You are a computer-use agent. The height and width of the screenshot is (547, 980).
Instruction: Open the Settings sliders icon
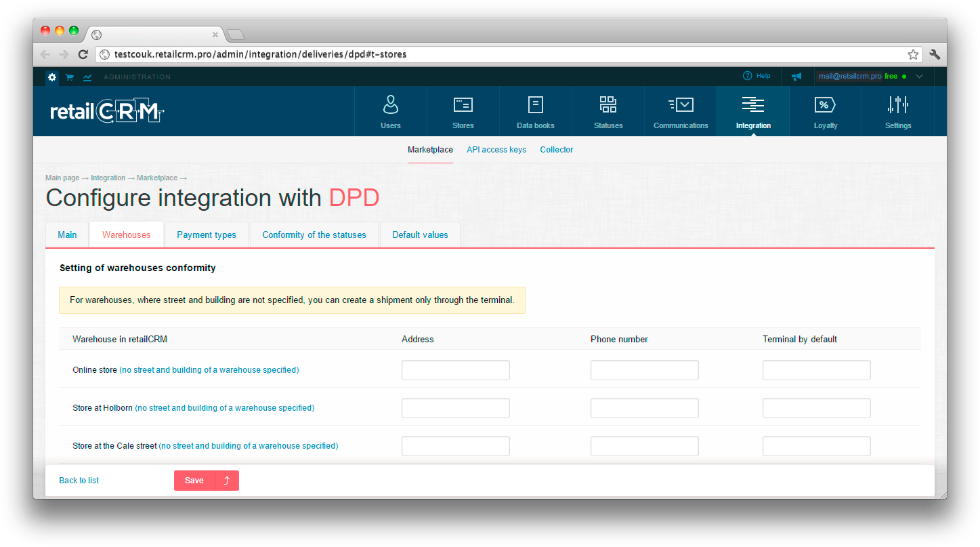[x=898, y=105]
